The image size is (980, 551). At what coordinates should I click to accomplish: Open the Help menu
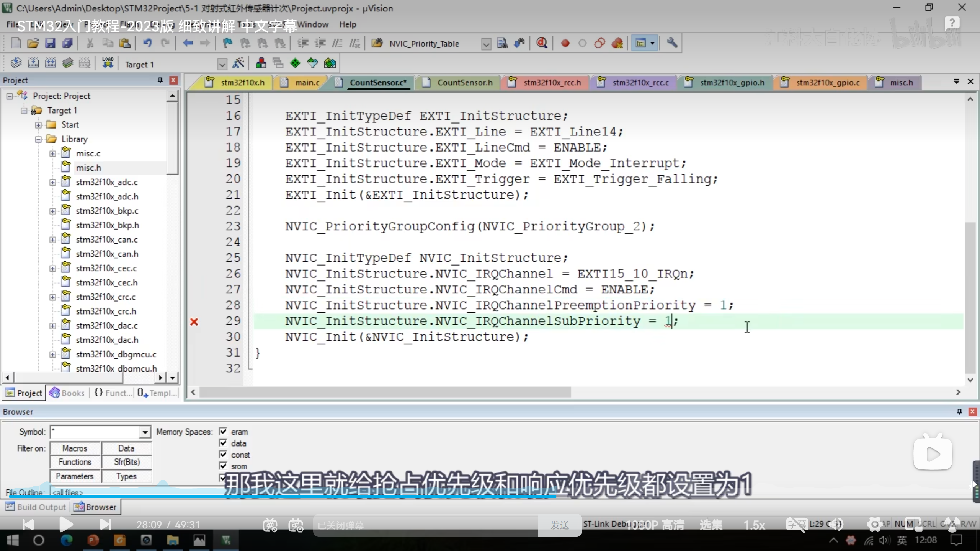pos(347,24)
